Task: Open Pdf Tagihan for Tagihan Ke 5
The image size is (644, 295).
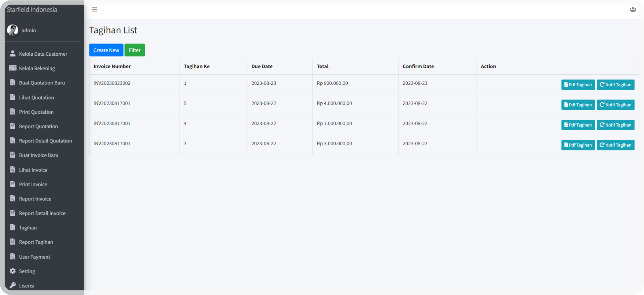Action: 578,105
